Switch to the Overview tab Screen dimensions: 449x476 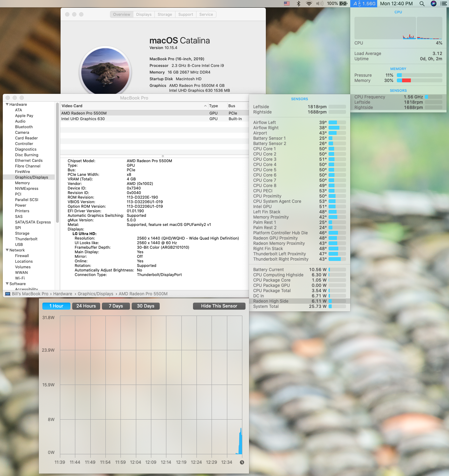[x=122, y=14]
